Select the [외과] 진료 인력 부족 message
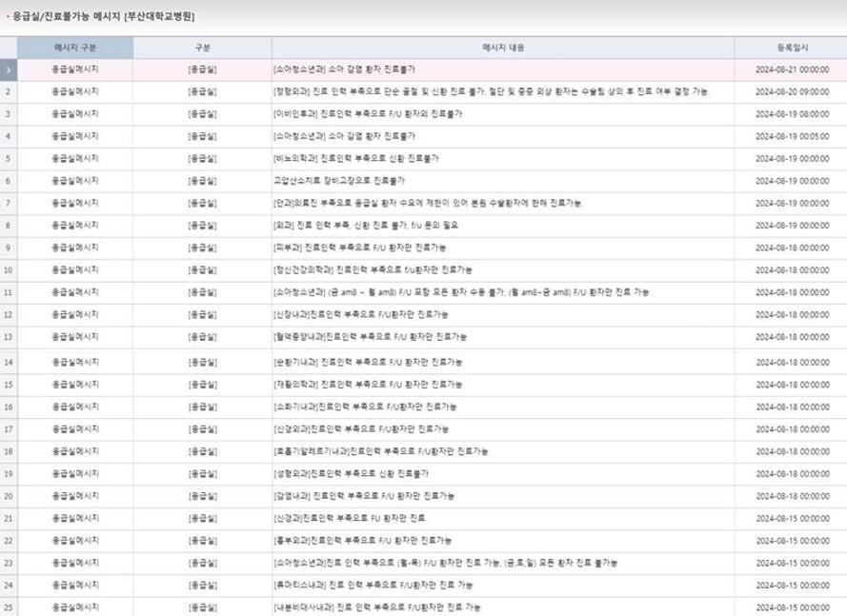The height and width of the screenshot is (616, 847). coord(366,226)
